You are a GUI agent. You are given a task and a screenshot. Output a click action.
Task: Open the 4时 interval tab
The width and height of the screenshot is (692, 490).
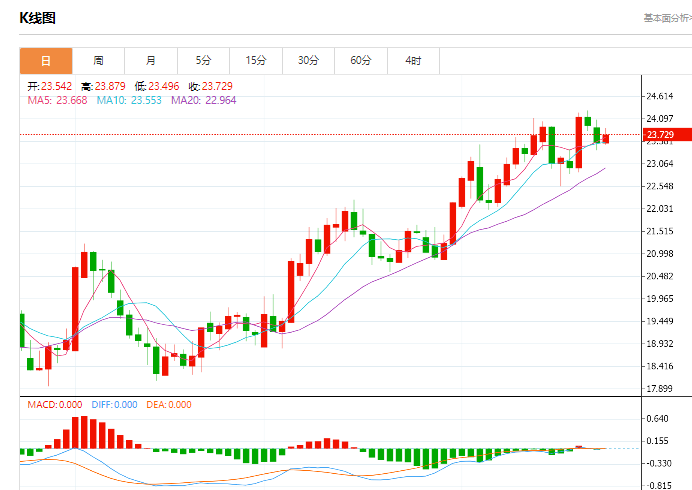(x=414, y=61)
